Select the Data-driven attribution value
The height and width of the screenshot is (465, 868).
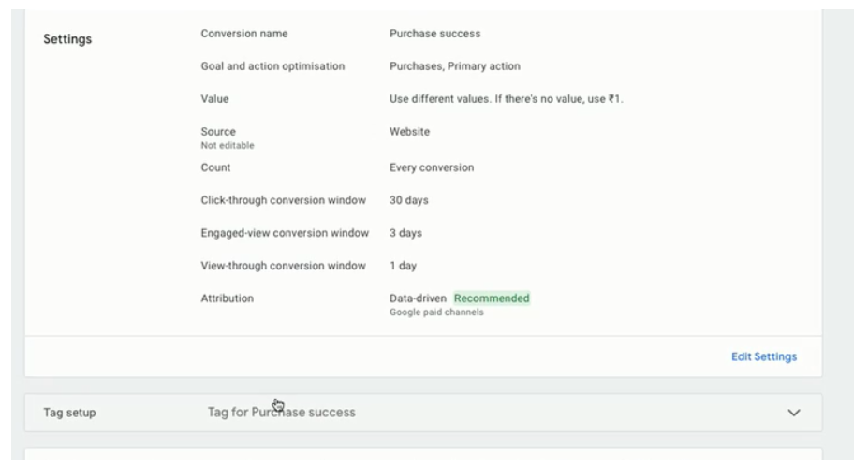(418, 298)
